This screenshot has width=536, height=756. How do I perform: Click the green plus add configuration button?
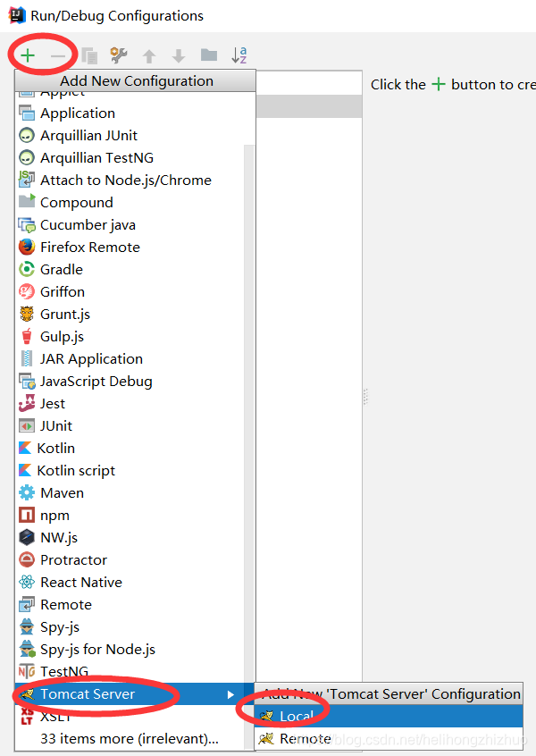coord(28,55)
